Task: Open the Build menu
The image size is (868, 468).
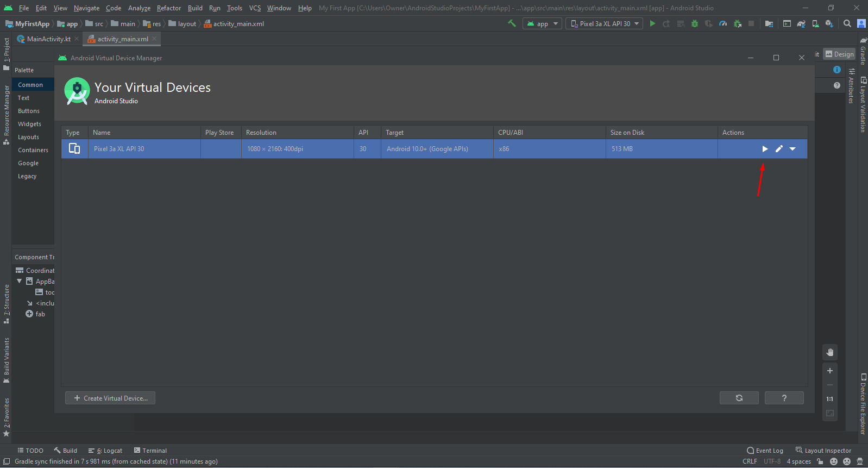Action: (x=195, y=8)
